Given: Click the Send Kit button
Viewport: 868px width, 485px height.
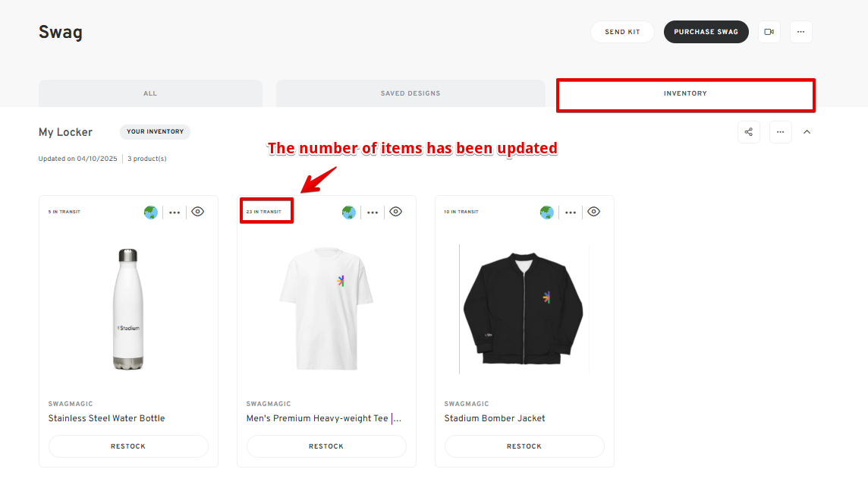Looking at the screenshot, I should [x=622, y=32].
